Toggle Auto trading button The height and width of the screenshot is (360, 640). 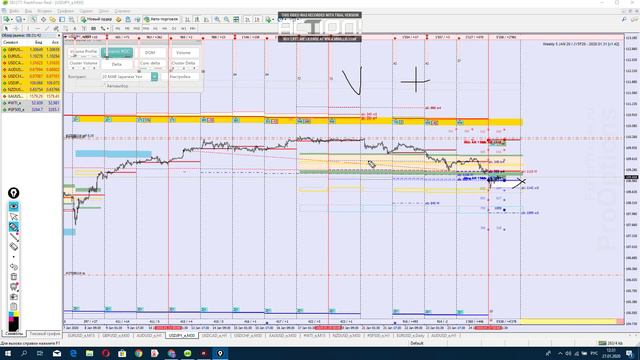(161, 19)
